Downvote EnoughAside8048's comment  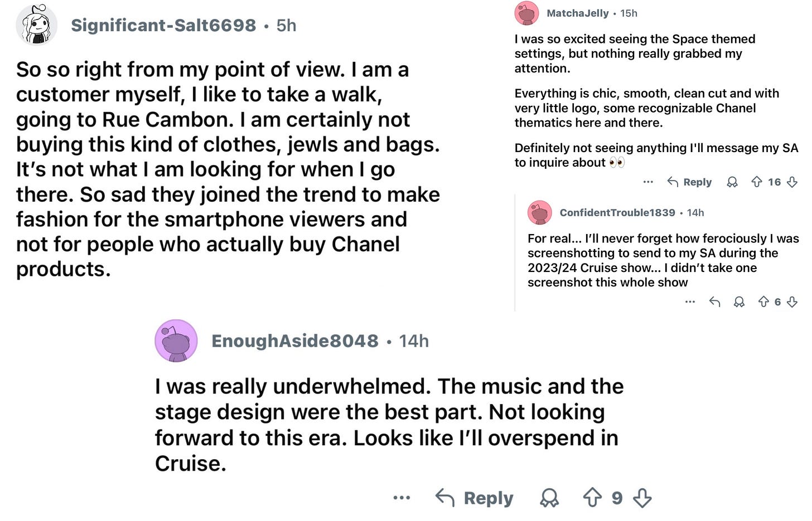(642, 498)
